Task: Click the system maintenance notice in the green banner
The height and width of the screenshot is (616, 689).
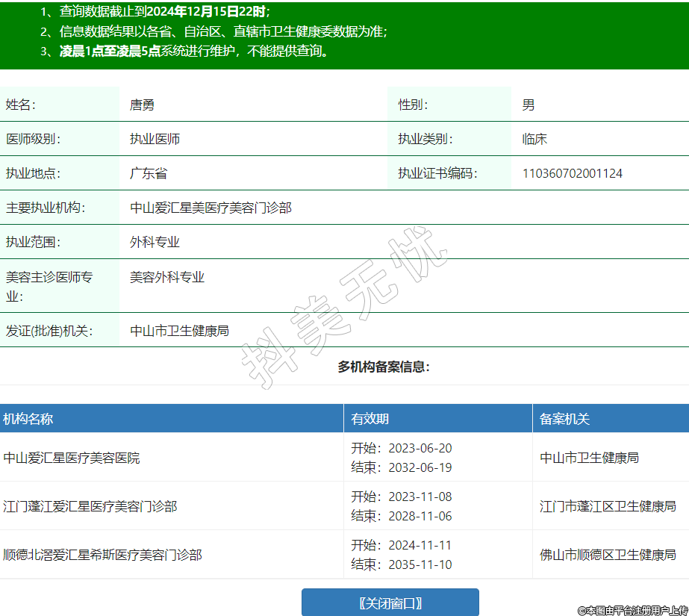Action: click(196, 51)
